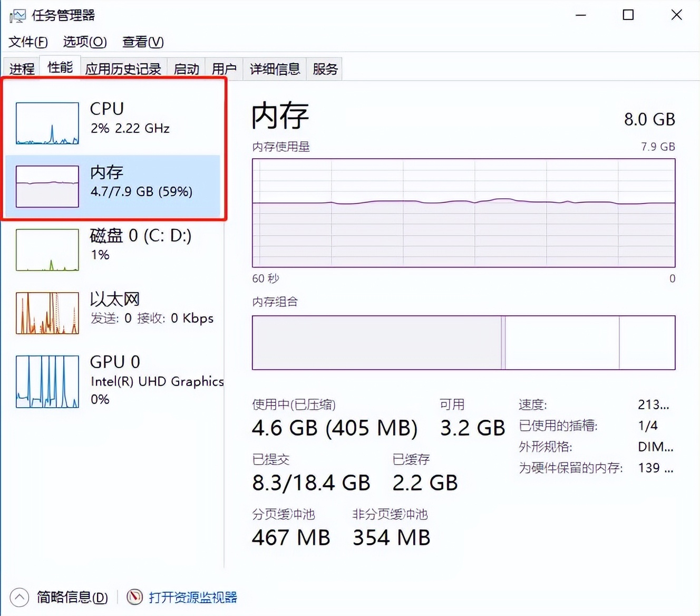Switch to the 启动 tab
The image size is (700, 616).
[x=186, y=69]
